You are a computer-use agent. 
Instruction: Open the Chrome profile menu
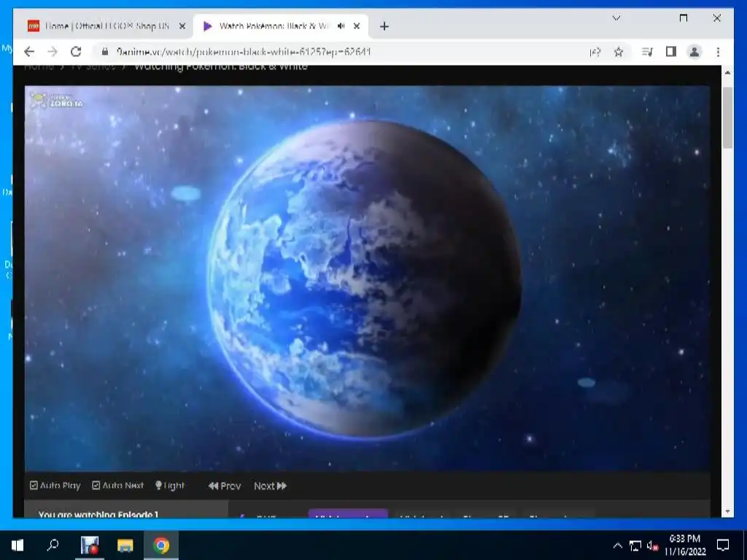pos(694,52)
